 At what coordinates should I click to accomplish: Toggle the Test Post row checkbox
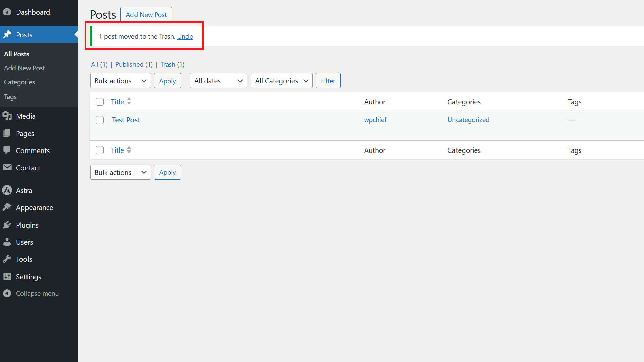pyautogui.click(x=99, y=120)
